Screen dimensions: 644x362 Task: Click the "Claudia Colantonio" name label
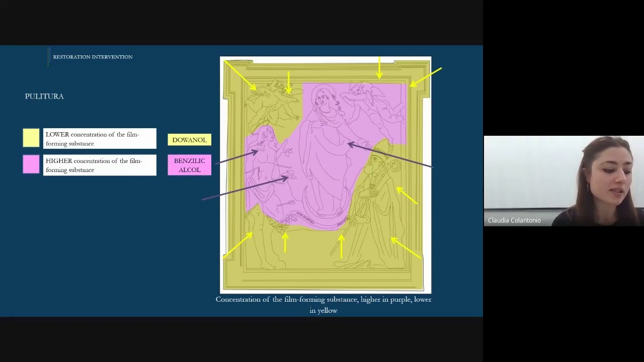pos(514,220)
